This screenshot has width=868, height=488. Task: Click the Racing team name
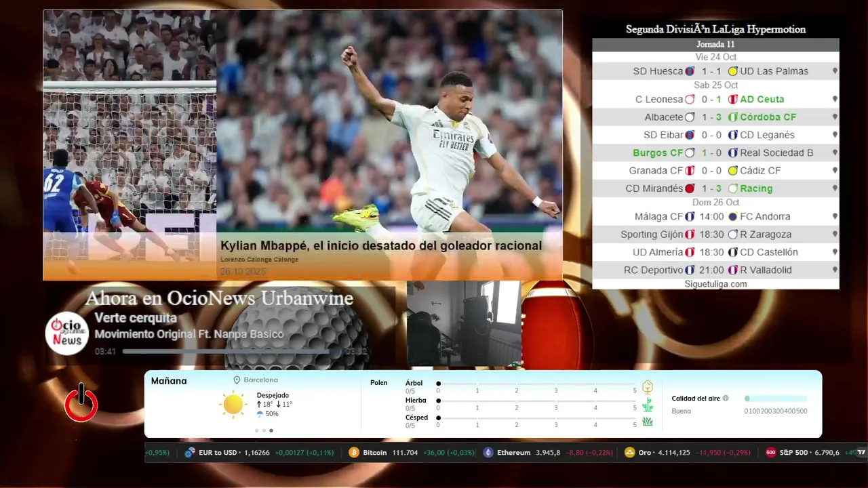tap(756, 188)
